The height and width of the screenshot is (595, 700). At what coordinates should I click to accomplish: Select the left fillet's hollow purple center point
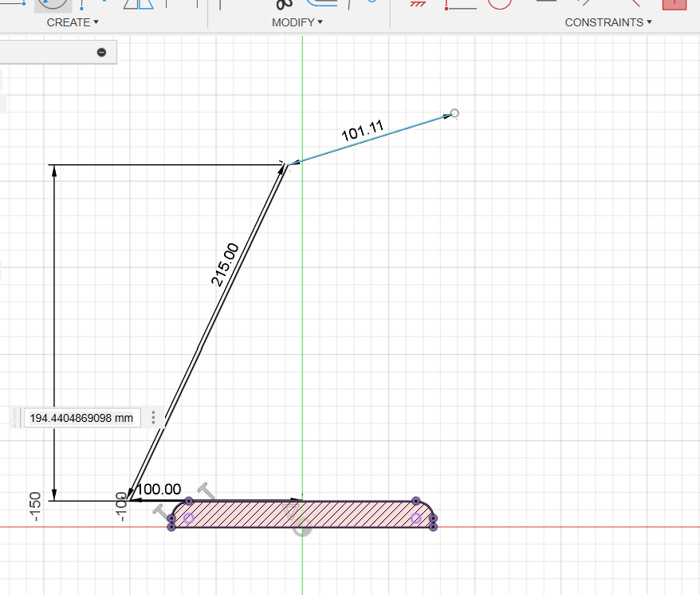coord(188,518)
